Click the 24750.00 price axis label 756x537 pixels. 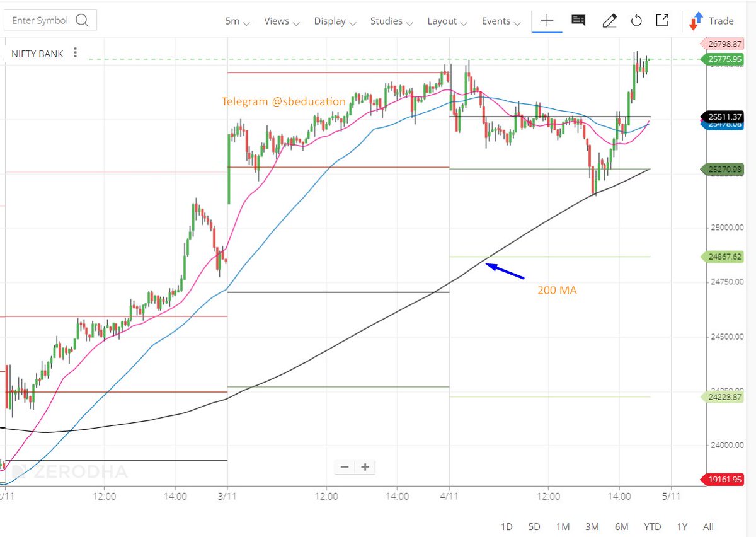(726, 282)
